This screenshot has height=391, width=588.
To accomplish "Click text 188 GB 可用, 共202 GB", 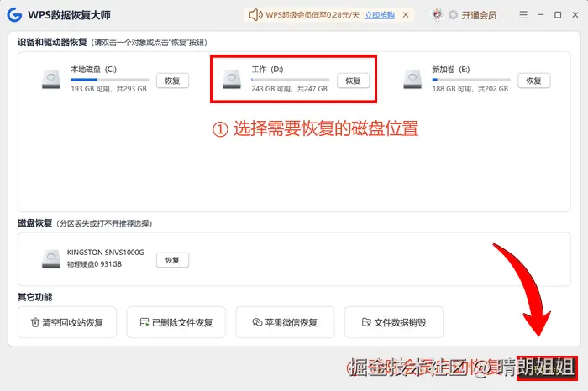I will [470, 89].
